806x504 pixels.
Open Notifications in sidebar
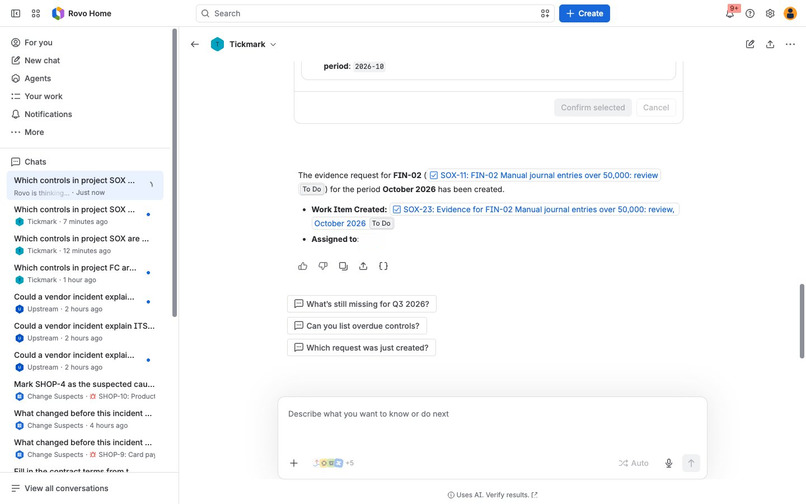coord(85,114)
